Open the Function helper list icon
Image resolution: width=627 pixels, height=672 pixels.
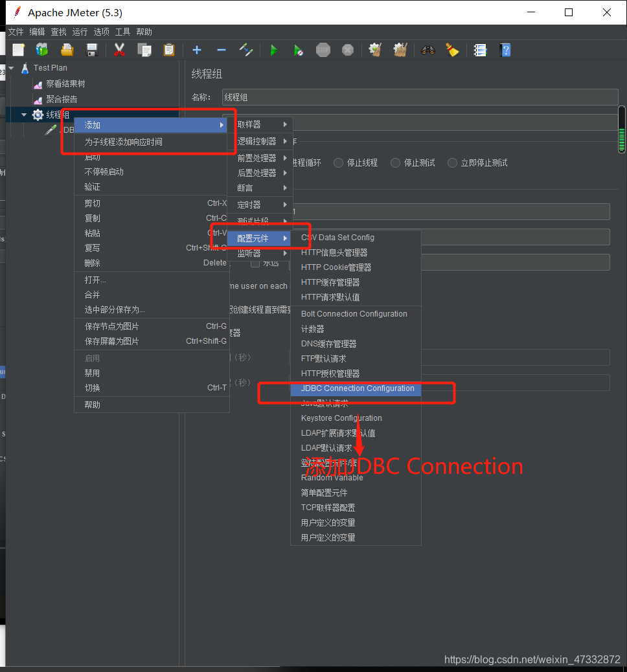pos(480,50)
